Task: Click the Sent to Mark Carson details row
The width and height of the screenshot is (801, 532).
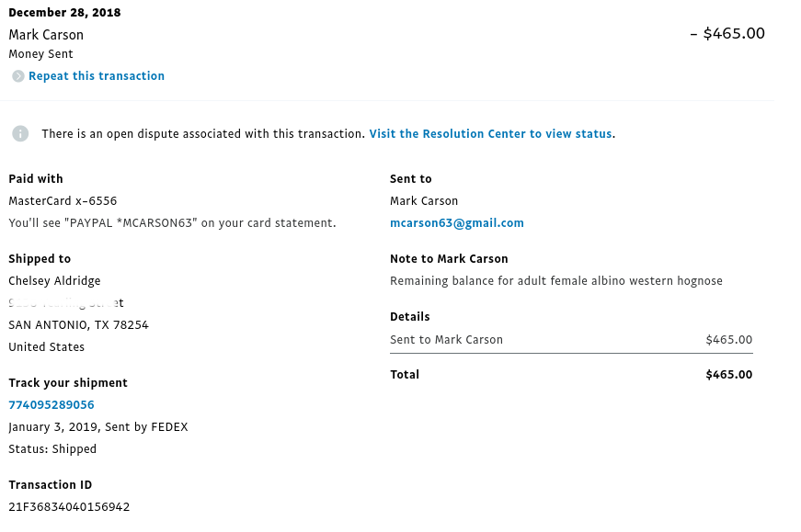Action: (x=571, y=340)
